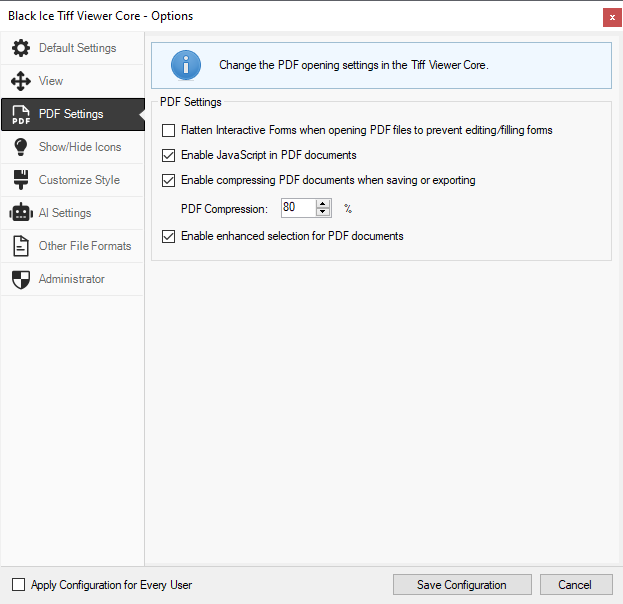
Task: Uncheck Enable compressing PDF documents option
Action: coord(168,180)
